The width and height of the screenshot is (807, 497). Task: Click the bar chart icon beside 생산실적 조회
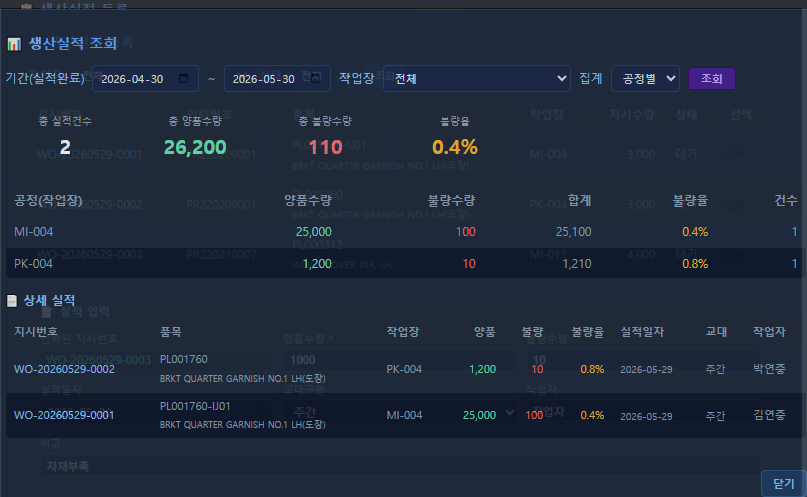click(x=14, y=44)
